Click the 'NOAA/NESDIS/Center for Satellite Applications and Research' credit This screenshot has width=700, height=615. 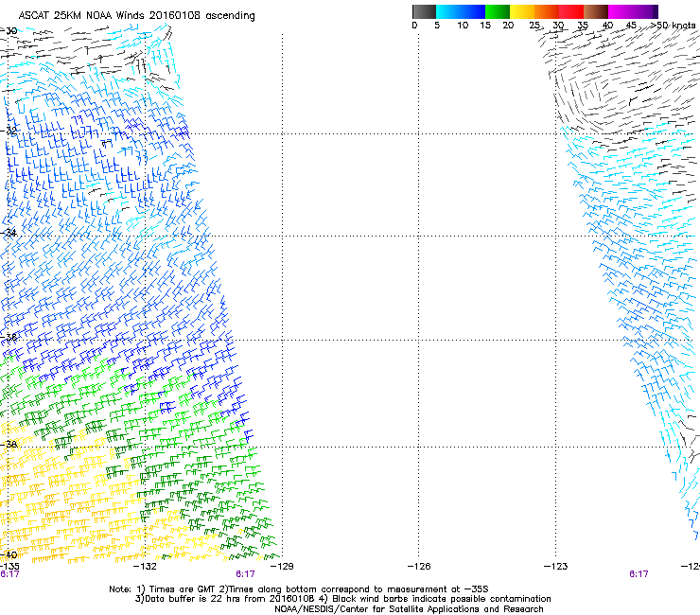tap(409, 609)
